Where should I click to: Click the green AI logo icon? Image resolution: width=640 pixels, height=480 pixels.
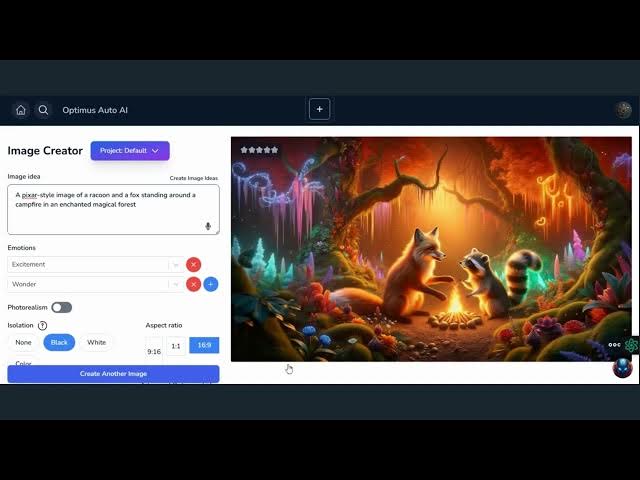click(x=632, y=345)
